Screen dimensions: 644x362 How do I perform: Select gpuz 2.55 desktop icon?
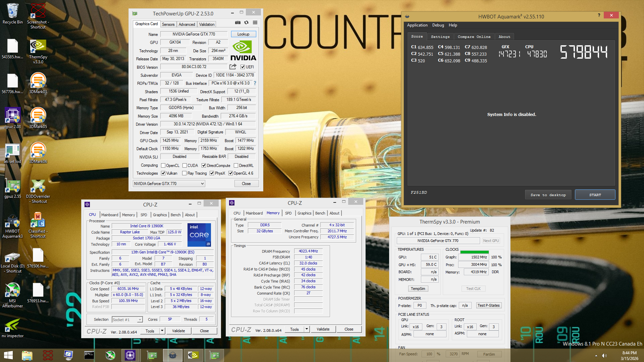click(13, 188)
